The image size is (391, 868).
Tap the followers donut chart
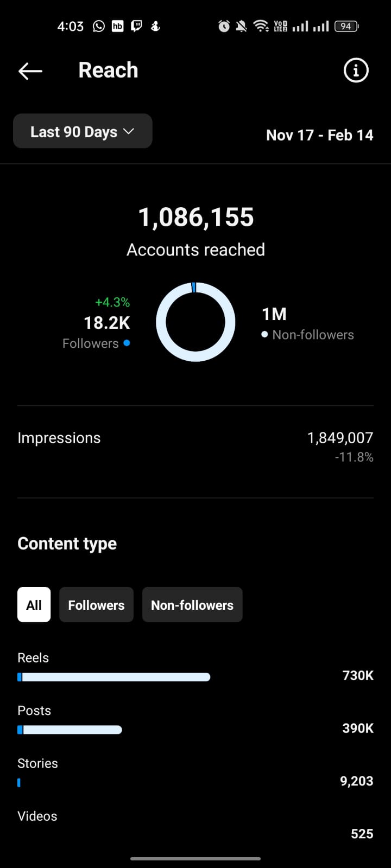click(195, 322)
